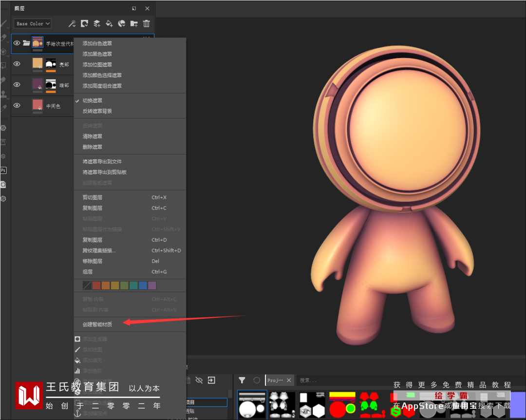This screenshot has height=420, width=526.
Task: Choose 添加黑色遮罩 from context menu
Action: coord(130,54)
